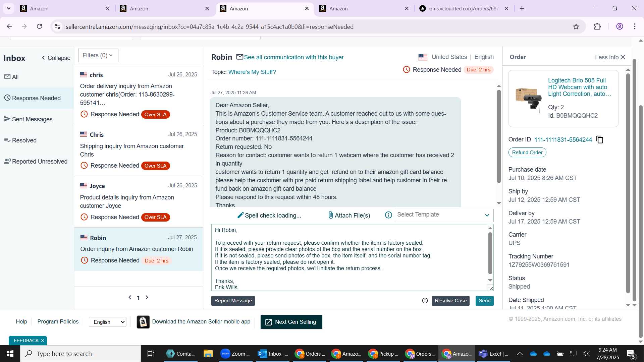Click the Logitech Brio webcam product thumbnail
Viewport: 644px width, 362px height.
[528, 100]
